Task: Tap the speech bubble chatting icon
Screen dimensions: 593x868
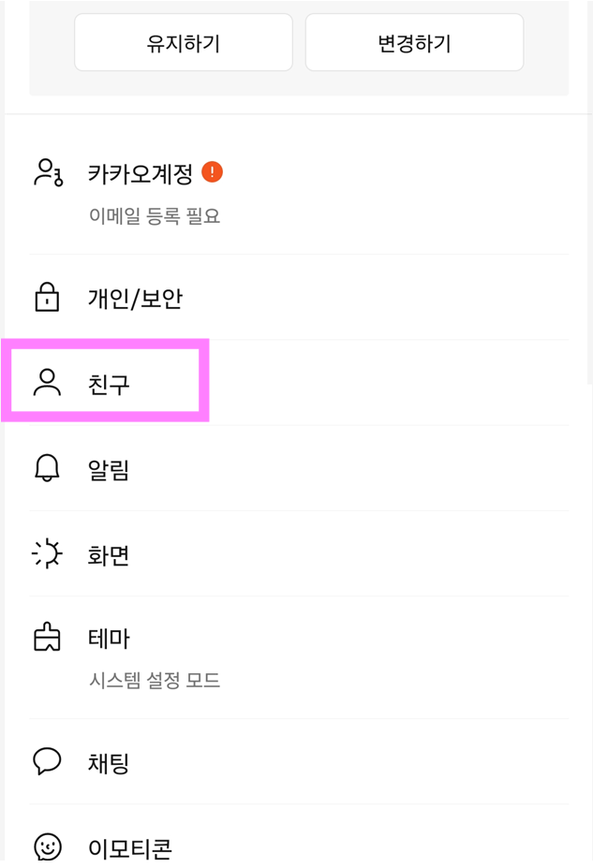Action: coord(47,762)
